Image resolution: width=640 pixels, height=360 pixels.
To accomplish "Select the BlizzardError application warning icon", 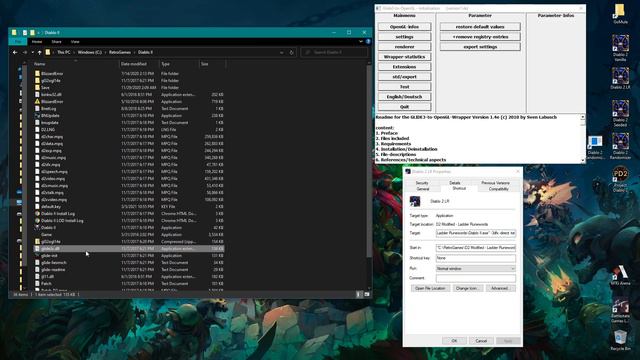I will (37, 101).
